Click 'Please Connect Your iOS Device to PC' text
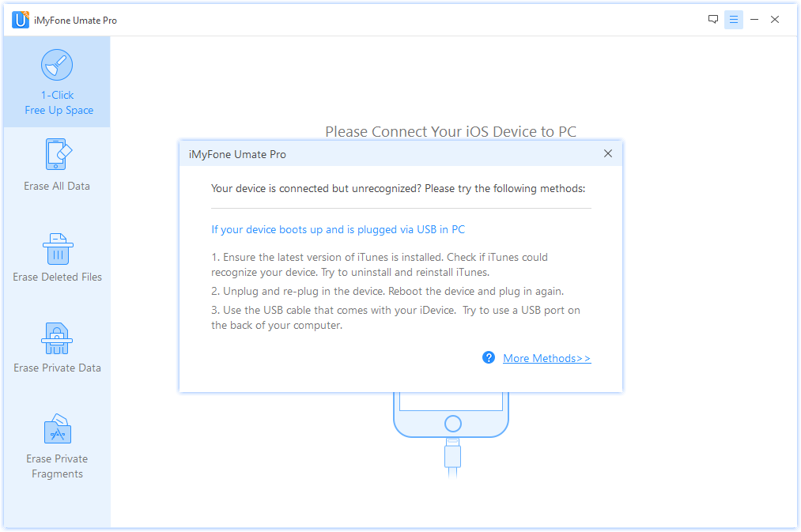The width and height of the screenshot is (801, 532). [x=451, y=131]
